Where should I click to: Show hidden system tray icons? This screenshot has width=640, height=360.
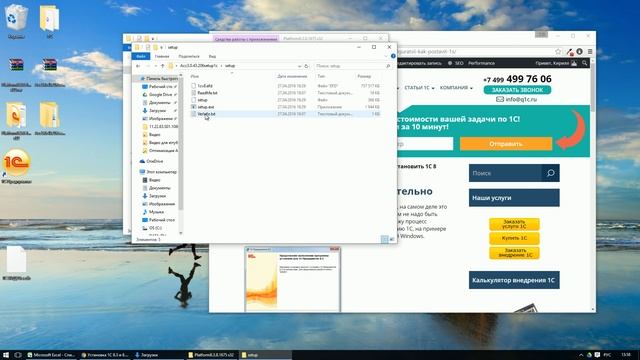click(581, 355)
